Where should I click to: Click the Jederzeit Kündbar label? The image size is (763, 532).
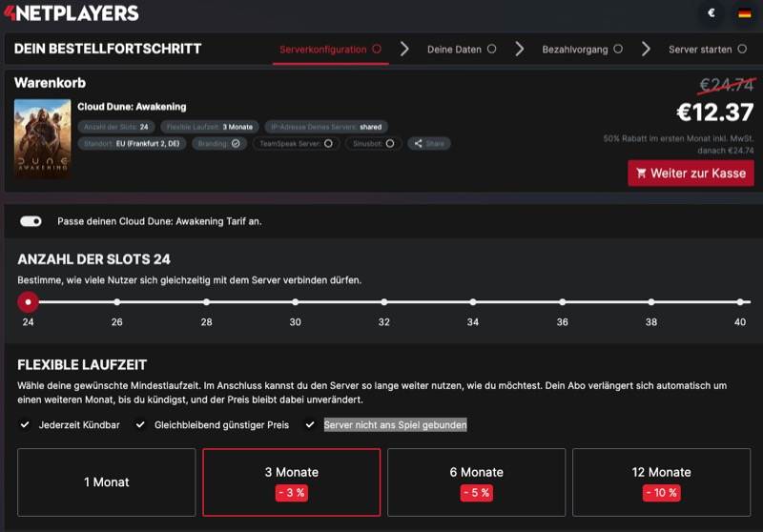click(x=79, y=424)
